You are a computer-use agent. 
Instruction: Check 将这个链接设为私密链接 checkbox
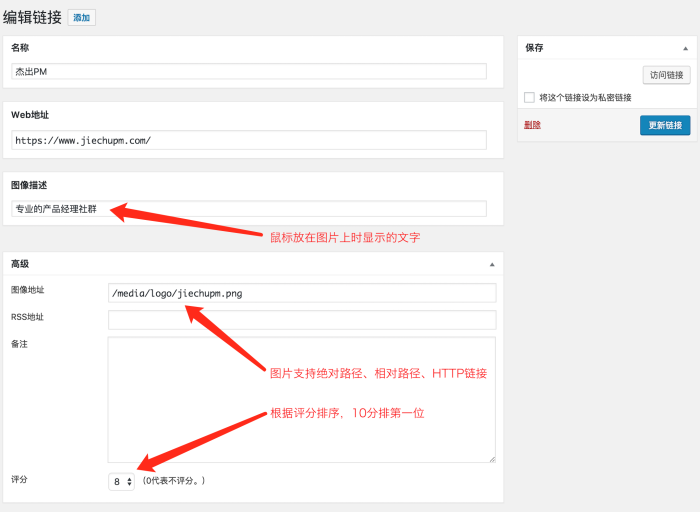click(x=529, y=97)
